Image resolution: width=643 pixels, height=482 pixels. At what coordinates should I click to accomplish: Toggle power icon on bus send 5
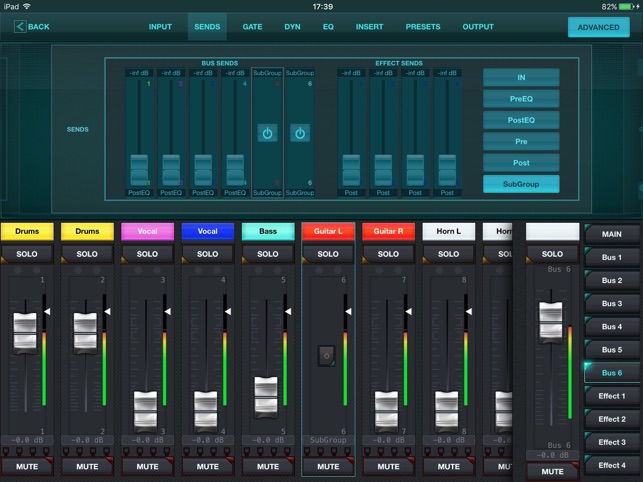pyautogui.click(x=267, y=133)
